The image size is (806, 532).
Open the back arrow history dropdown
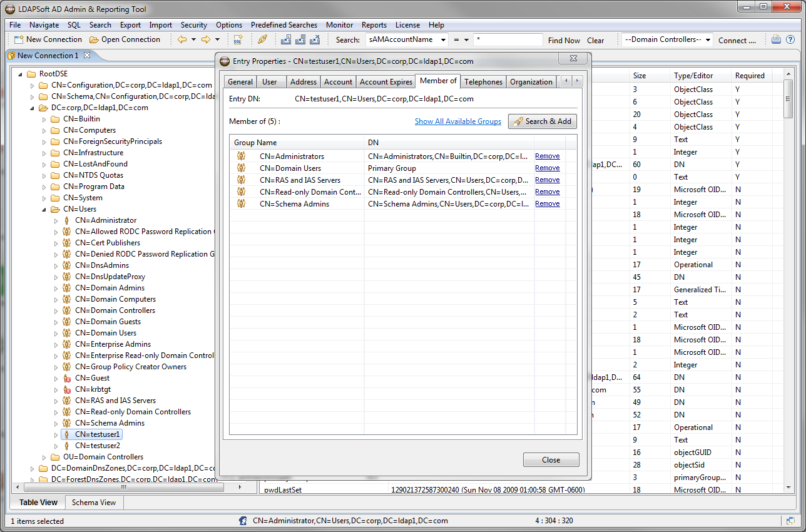(193, 39)
